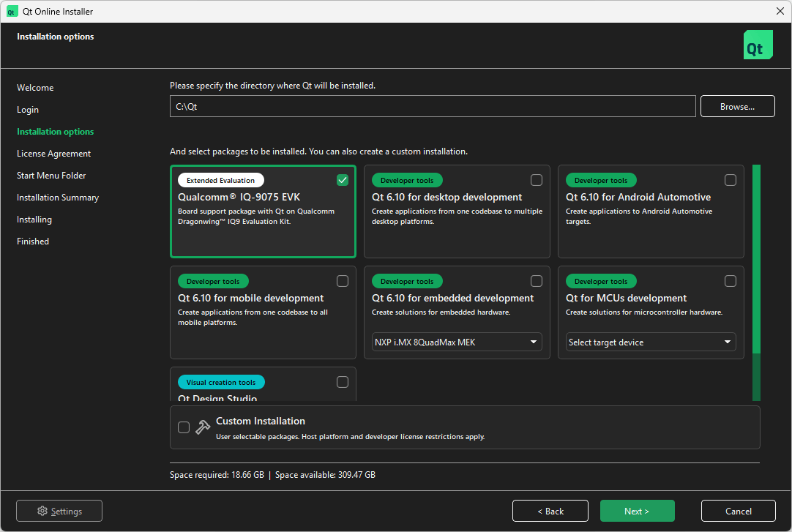Viewport: 792px width, 532px height.
Task: Check Qt 6.10 for Android Automotive
Action: [x=730, y=179]
